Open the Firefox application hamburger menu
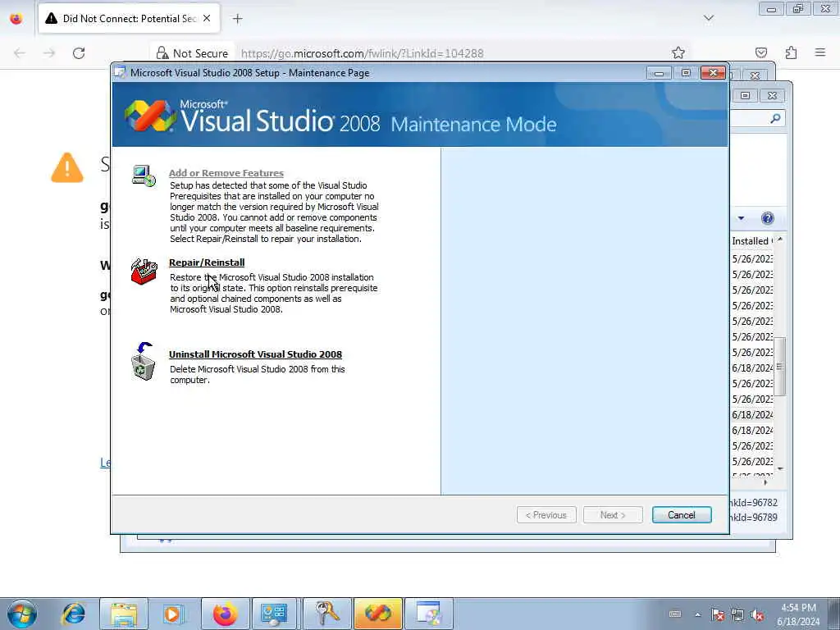 pos(820,53)
